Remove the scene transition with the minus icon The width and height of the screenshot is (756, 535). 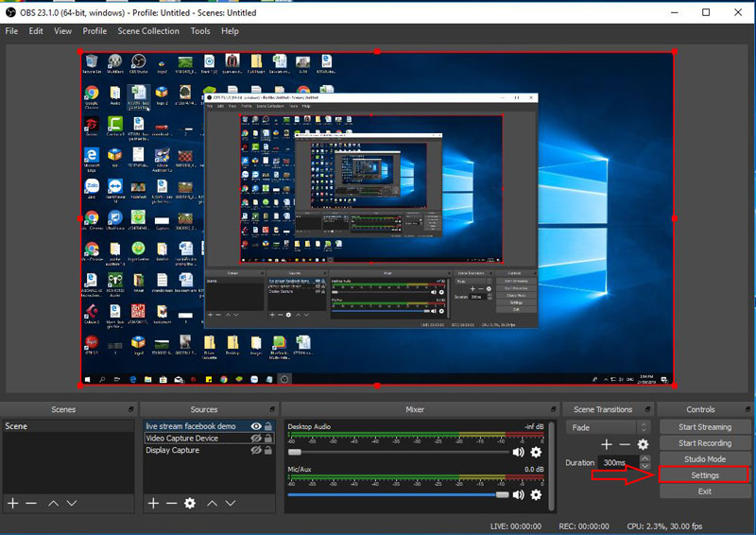pyautogui.click(x=625, y=444)
